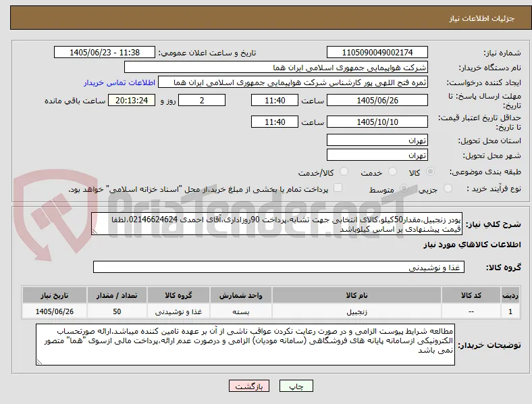Click the اطلاعات کالاهای مورد نیاز heading
This screenshot has width=532, height=404.
click(472, 245)
